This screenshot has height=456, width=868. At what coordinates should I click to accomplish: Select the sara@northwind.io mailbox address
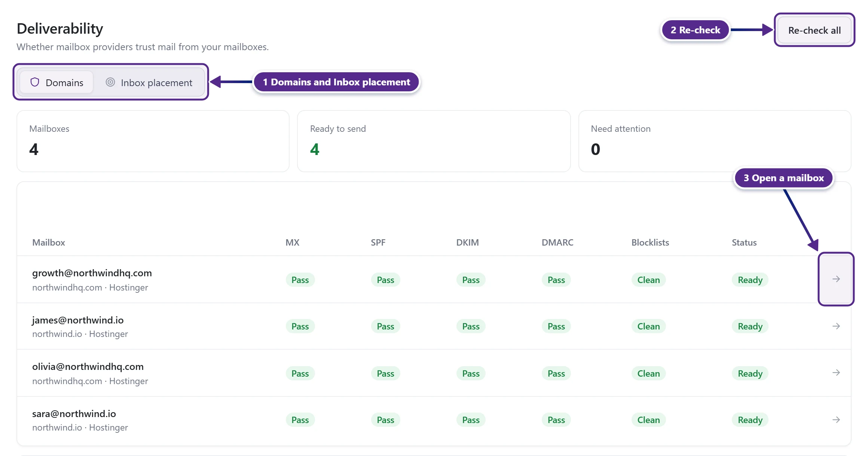coord(74,414)
